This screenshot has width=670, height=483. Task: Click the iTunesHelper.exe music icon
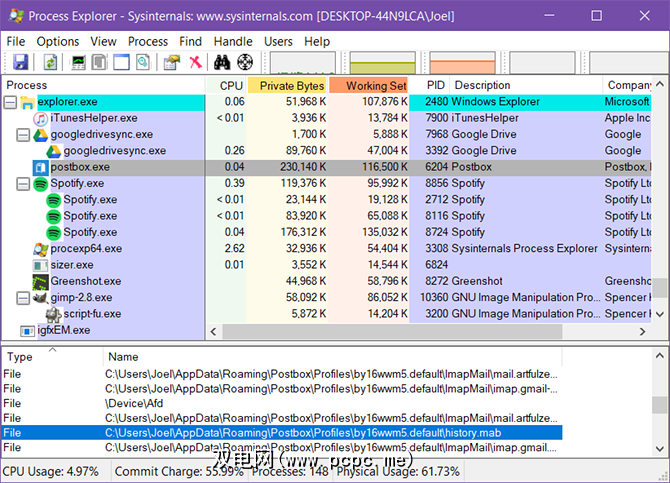click(41, 118)
